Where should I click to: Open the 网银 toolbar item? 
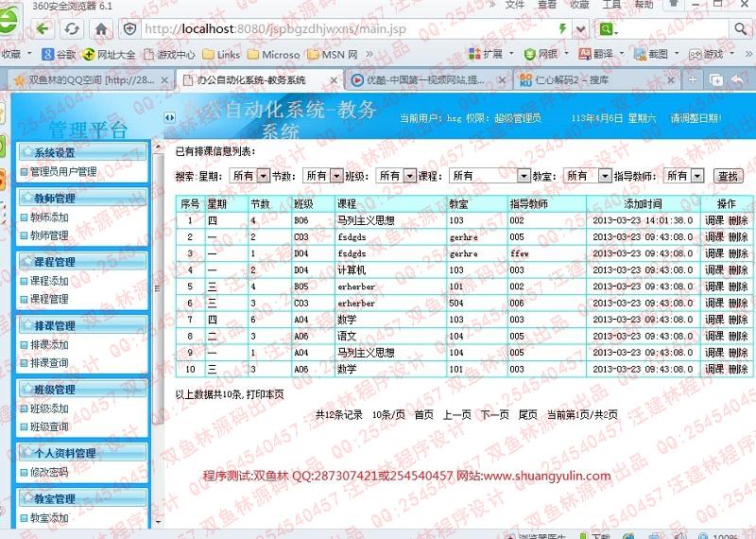click(x=546, y=54)
